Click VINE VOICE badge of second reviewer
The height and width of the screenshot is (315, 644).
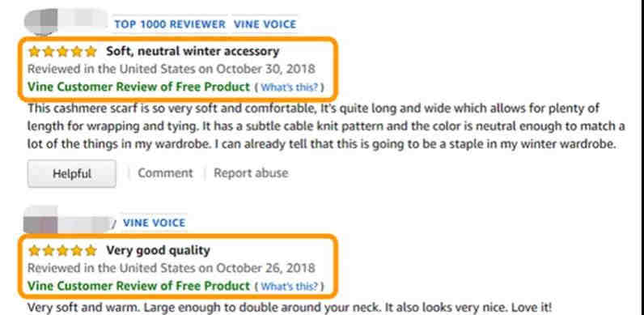(x=154, y=223)
